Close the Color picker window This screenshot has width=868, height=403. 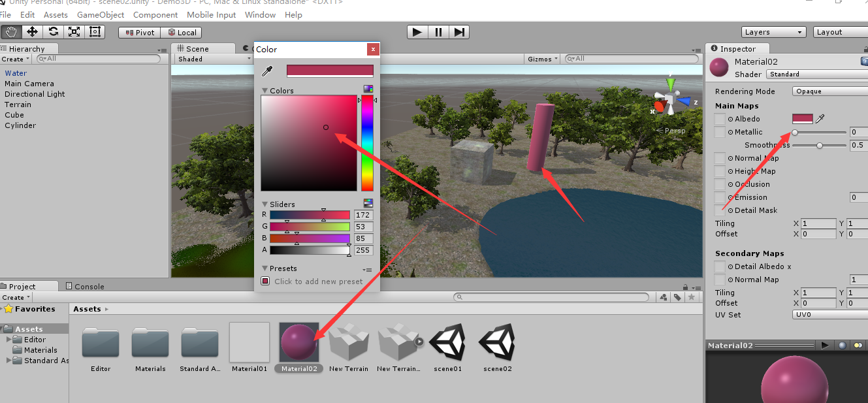tap(373, 49)
